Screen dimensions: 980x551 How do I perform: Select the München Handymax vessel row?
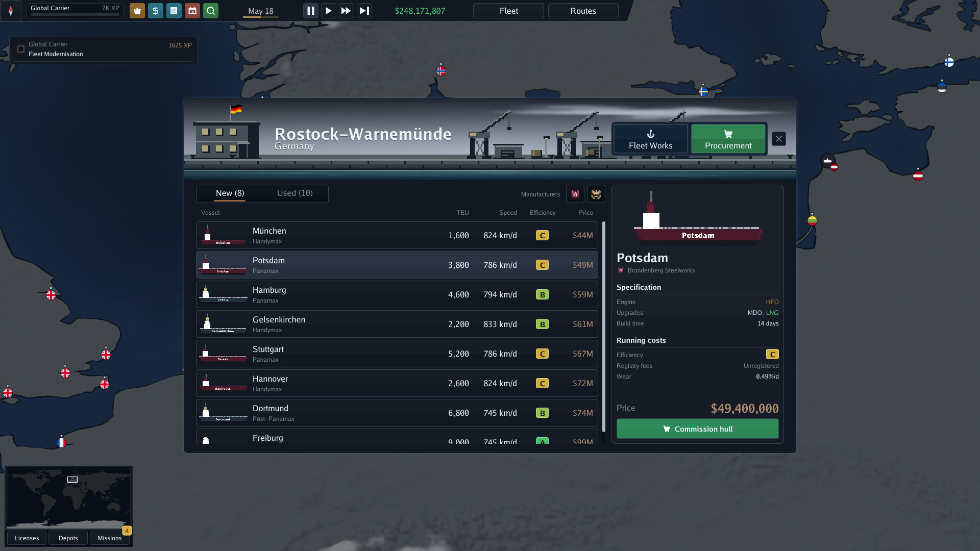pos(397,235)
